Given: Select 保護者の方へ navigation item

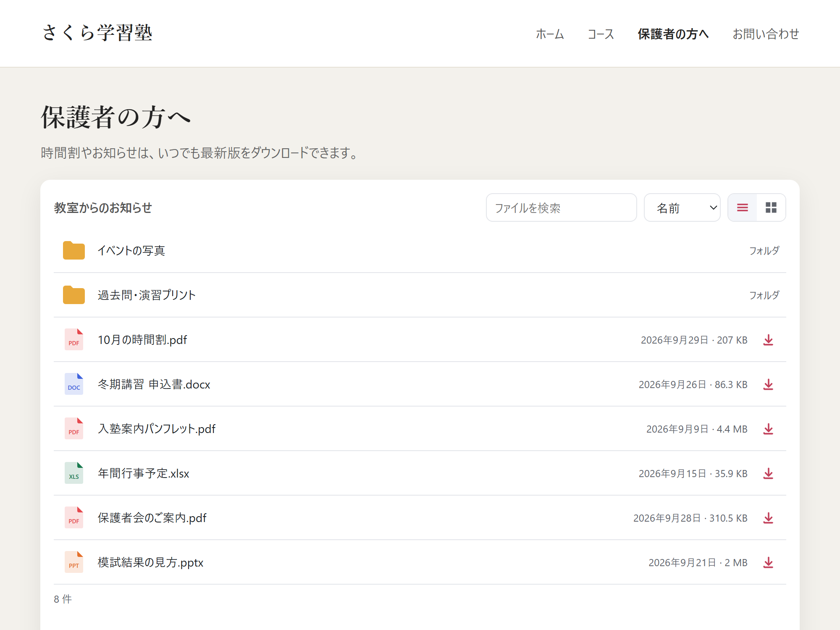Looking at the screenshot, I should (673, 34).
